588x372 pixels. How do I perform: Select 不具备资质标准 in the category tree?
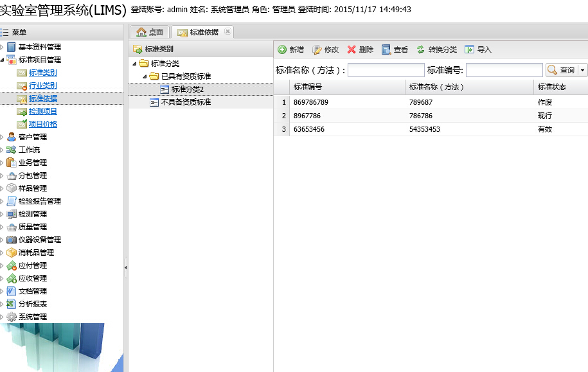pos(185,102)
